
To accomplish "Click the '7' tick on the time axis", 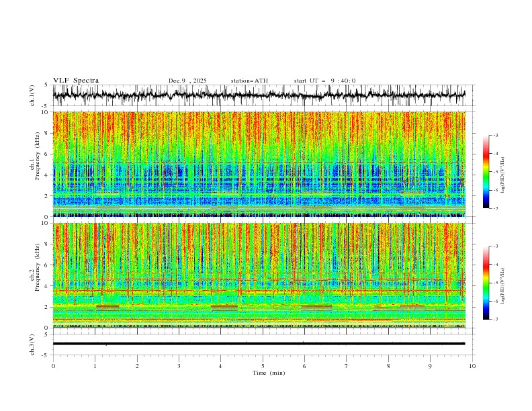I will (347, 366).
